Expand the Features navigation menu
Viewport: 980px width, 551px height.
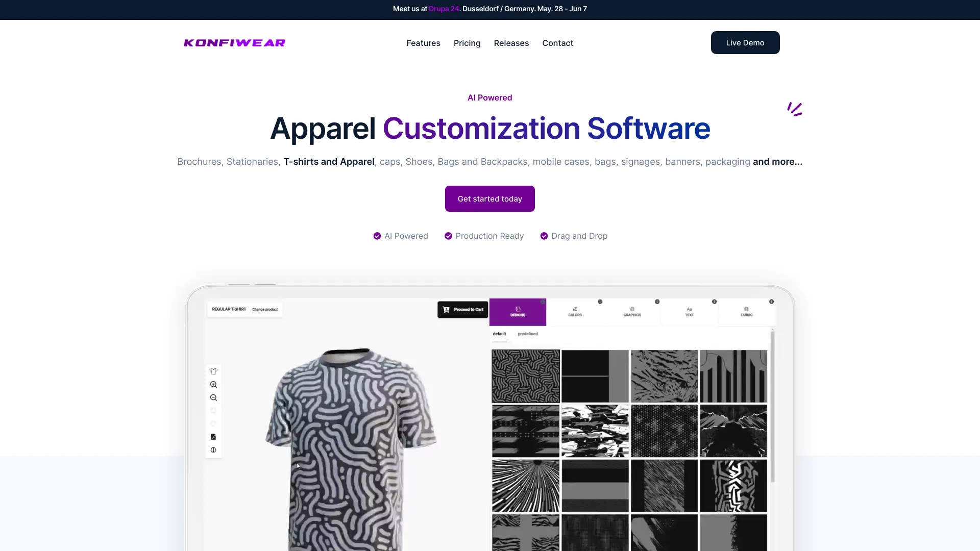click(423, 42)
